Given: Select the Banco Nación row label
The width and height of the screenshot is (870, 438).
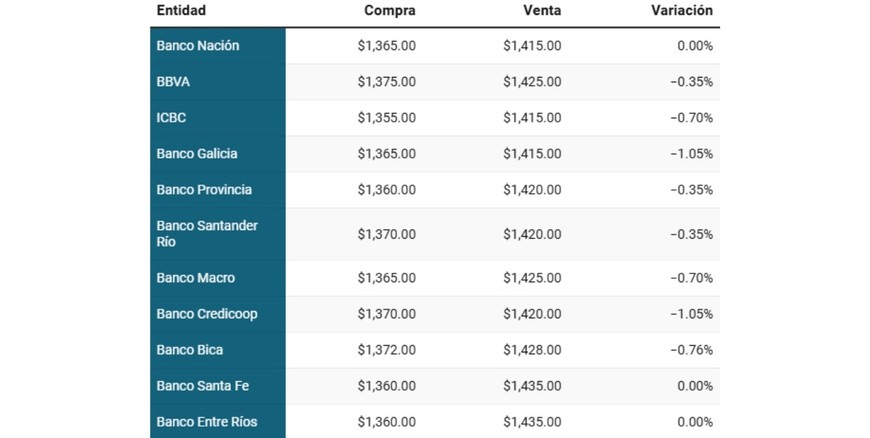Looking at the screenshot, I should coord(198,46).
